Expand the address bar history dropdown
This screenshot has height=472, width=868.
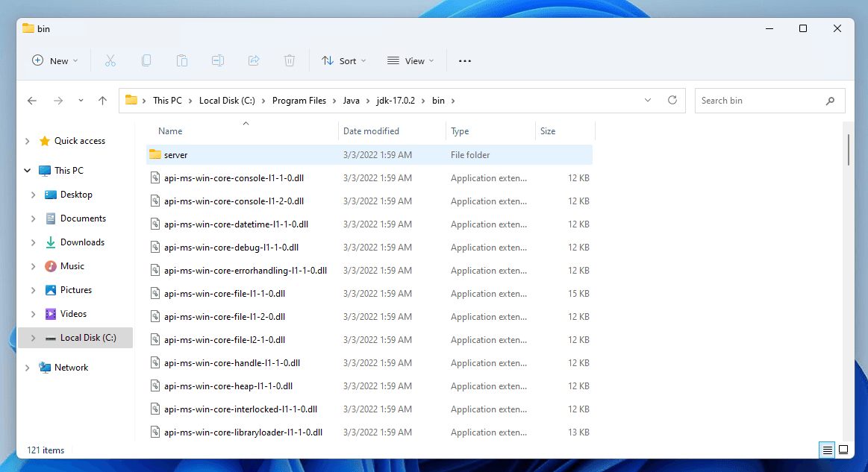tap(648, 100)
